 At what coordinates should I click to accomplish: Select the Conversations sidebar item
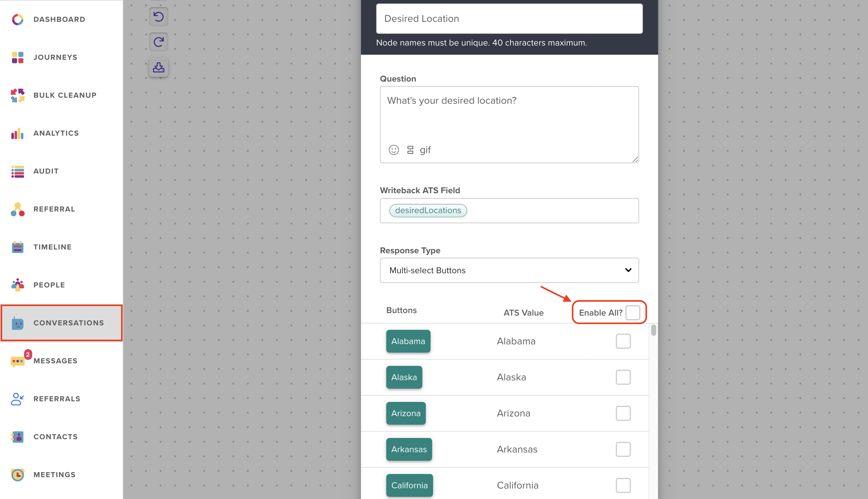61,323
